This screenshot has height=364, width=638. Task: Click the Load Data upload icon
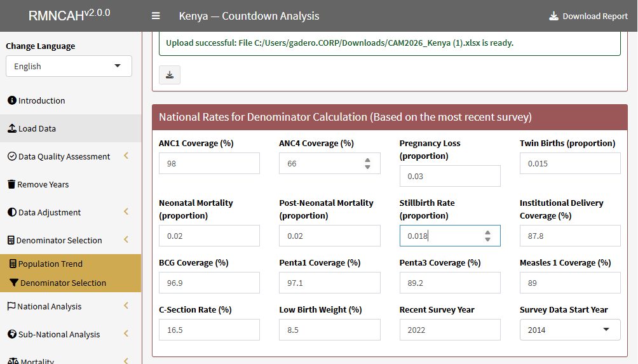coord(12,128)
